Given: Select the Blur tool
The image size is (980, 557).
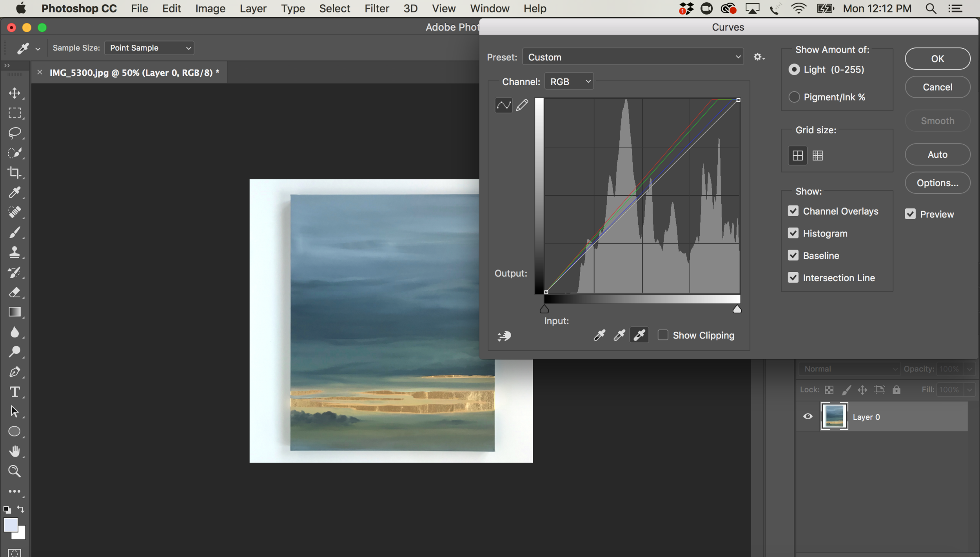Looking at the screenshot, I should (15, 332).
